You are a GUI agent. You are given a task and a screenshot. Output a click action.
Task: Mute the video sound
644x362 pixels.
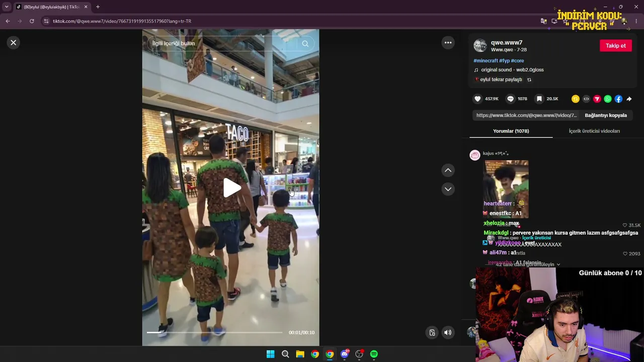(x=448, y=332)
